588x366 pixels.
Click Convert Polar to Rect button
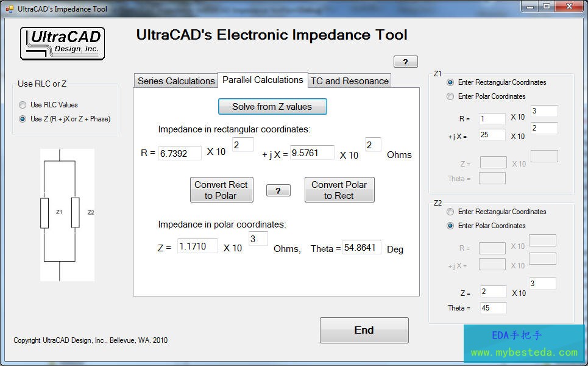coord(339,190)
